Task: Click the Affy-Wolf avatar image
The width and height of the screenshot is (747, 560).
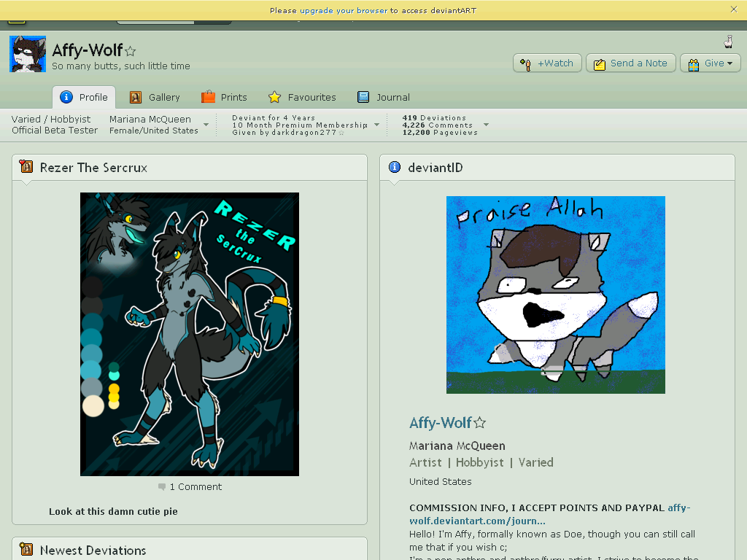Action: 28,54
